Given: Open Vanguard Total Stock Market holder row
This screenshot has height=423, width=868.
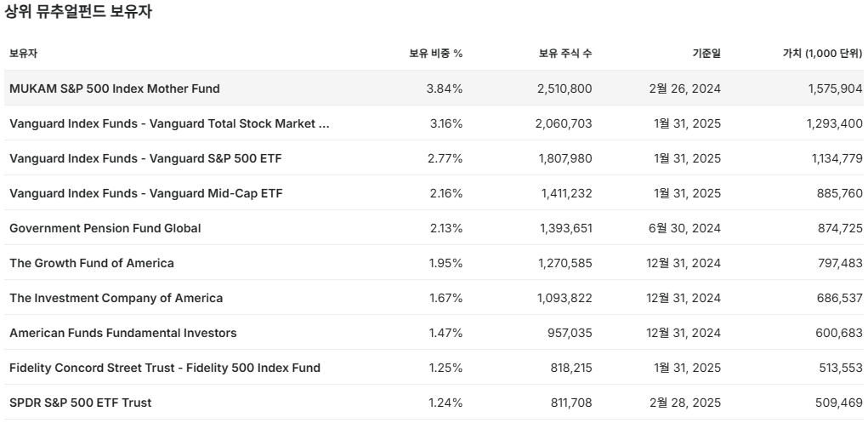Looking at the screenshot, I should click(169, 123).
